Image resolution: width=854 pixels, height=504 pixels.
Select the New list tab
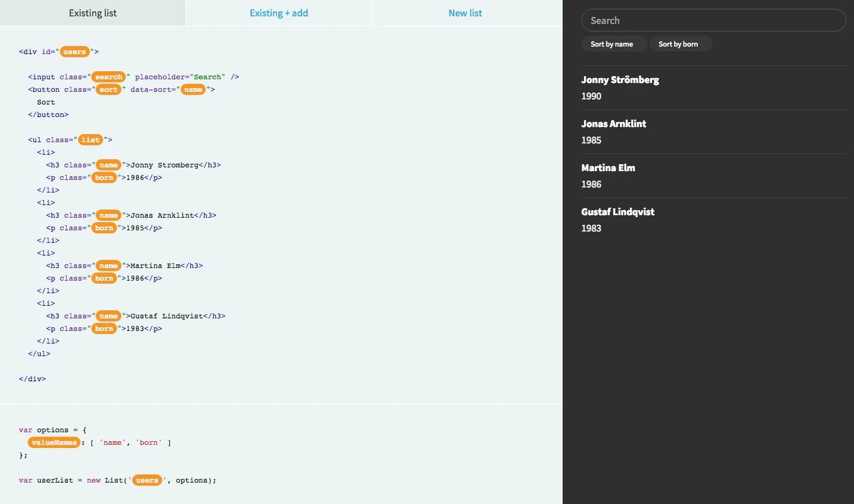(x=466, y=13)
